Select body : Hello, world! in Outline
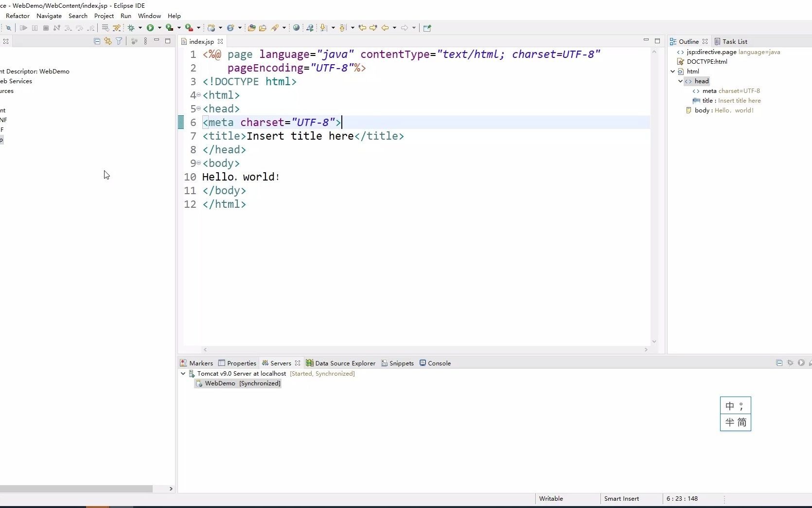The width and height of the screenshot is (812, 508). pyautogui.click(x=720, y=110)
